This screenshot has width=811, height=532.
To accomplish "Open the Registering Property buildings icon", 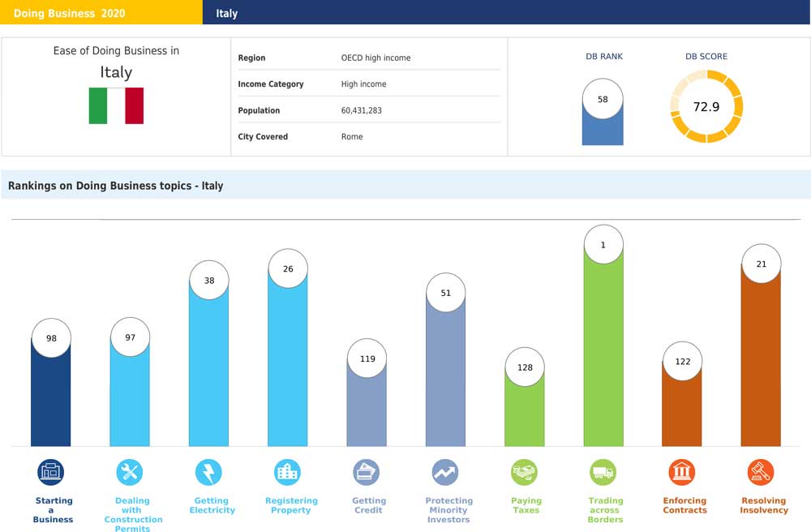I will pos(287,472).
